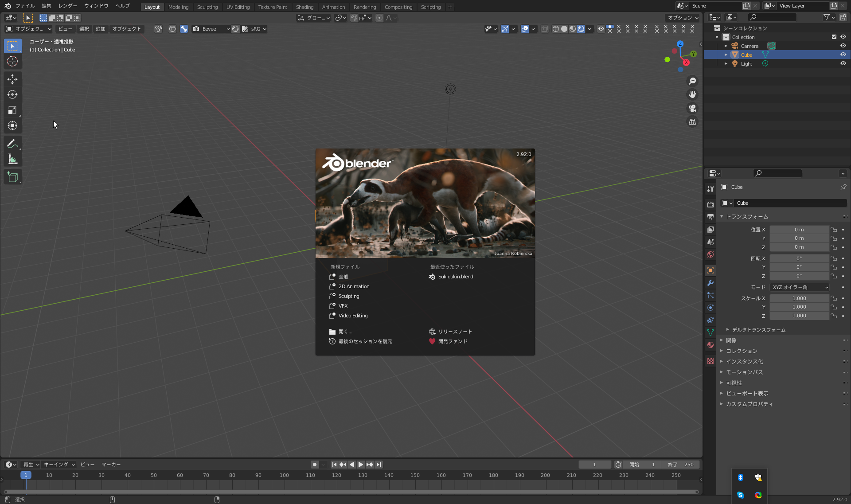
Task: Select the Annotate tool
Action: pyautogui.click(x=12, y=143)
